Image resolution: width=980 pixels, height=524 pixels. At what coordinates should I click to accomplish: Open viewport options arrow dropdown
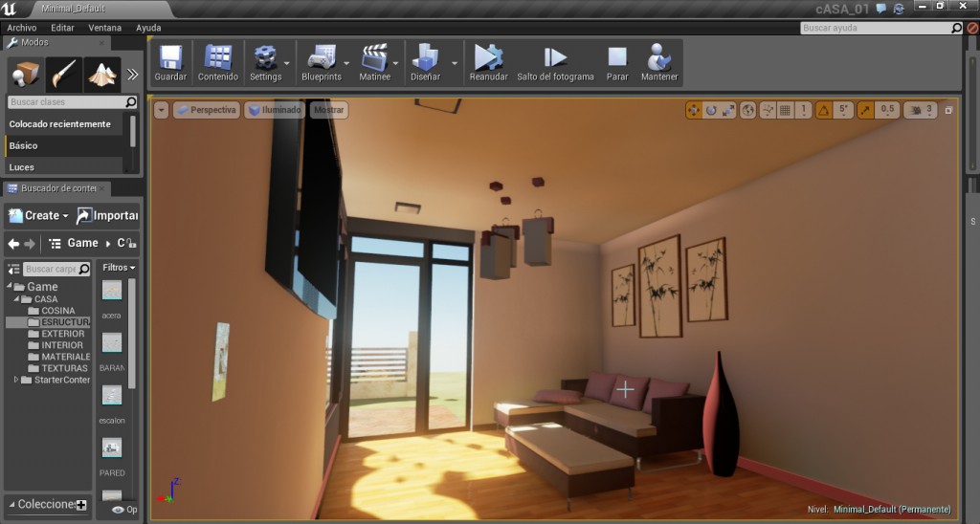tap(161, 110)
